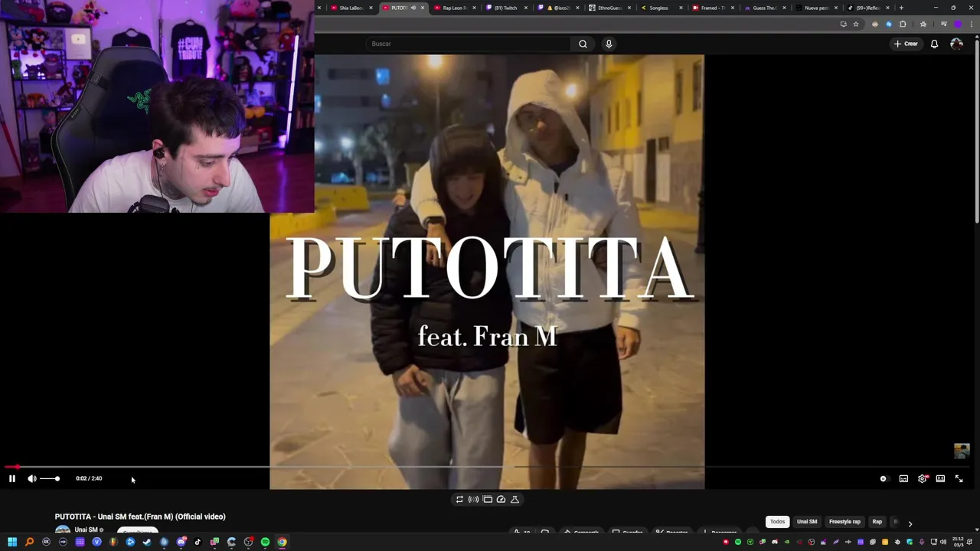Select the Todos filter chip
This screenshot has height=551, width=980.
[777, 522]
